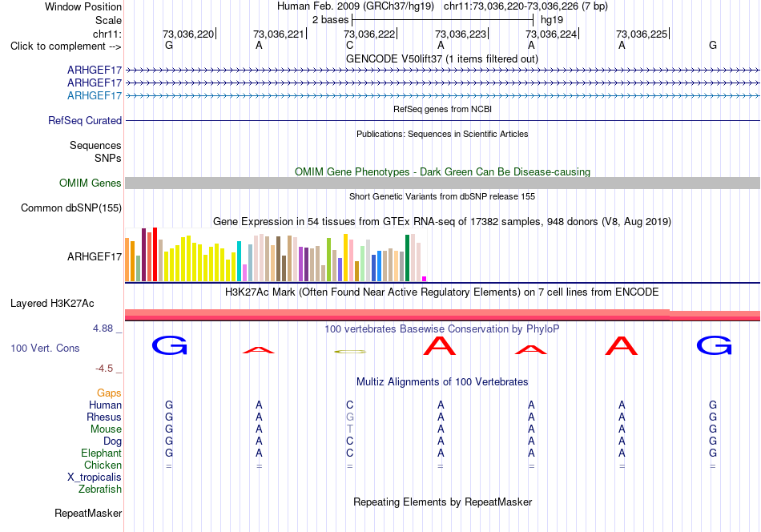This screenshot has width=761, height=532.
Task: Click the gray G in the Rhesus row
Action: coord(350,417)
